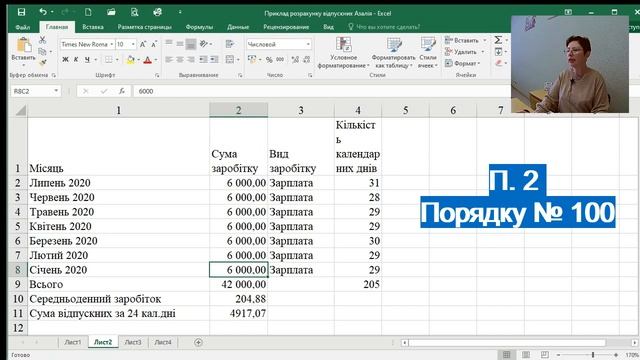This screenshot has width=640, height=360.
Task: Create a new blank workbook icon
Action: 88,12
